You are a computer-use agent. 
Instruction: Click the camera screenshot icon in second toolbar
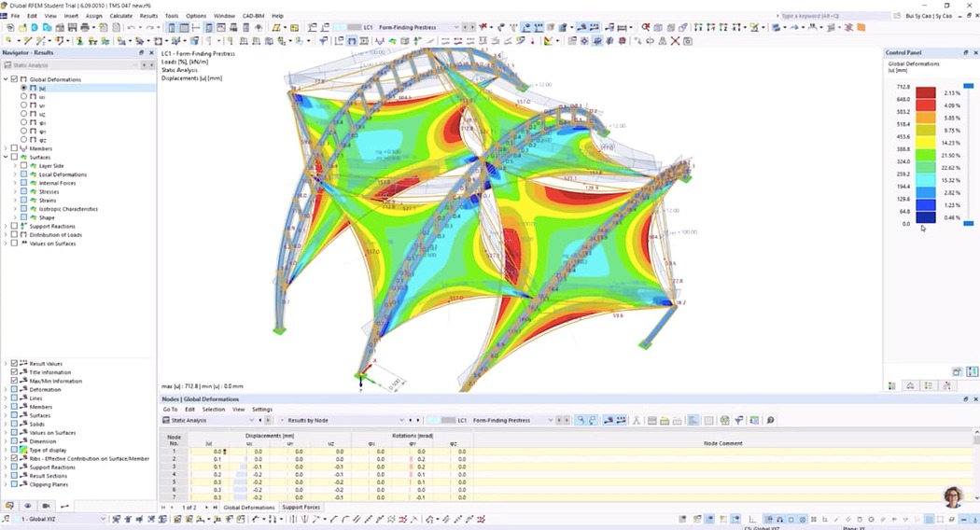pos(688,41)
